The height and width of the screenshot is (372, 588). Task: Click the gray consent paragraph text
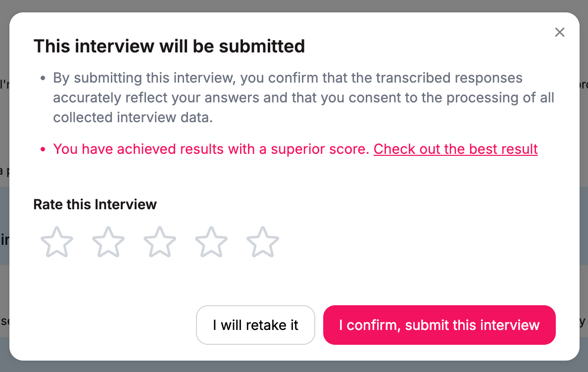point(303,97)
